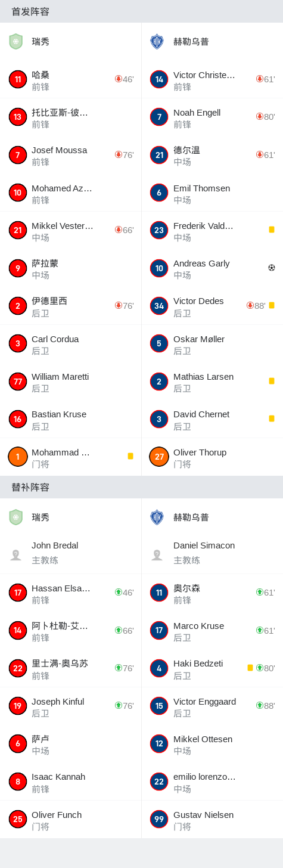The width and height of the screenshot is (283, 868).
Task: Click number 4 badge for Haki Bedzeti
Action: [x=159, y=668]
